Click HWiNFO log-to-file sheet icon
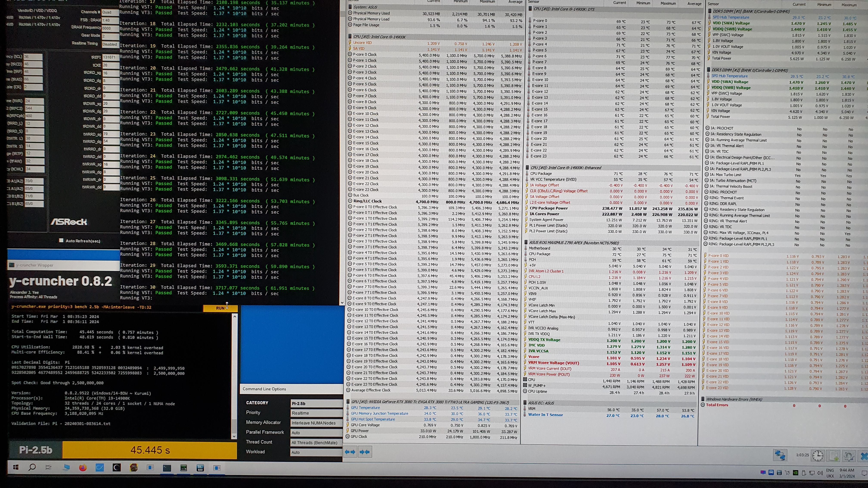This screenshot has width=868, height=488. click(x=834, y=456)
